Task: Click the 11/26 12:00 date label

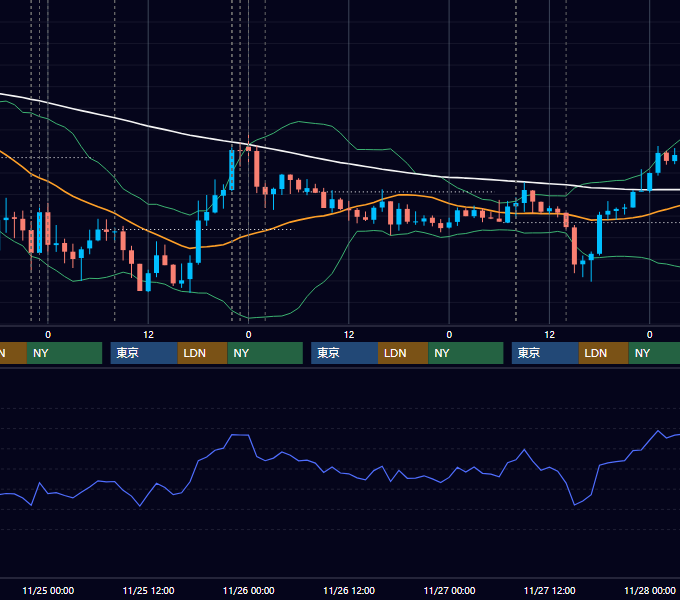Action: (349, 590)
